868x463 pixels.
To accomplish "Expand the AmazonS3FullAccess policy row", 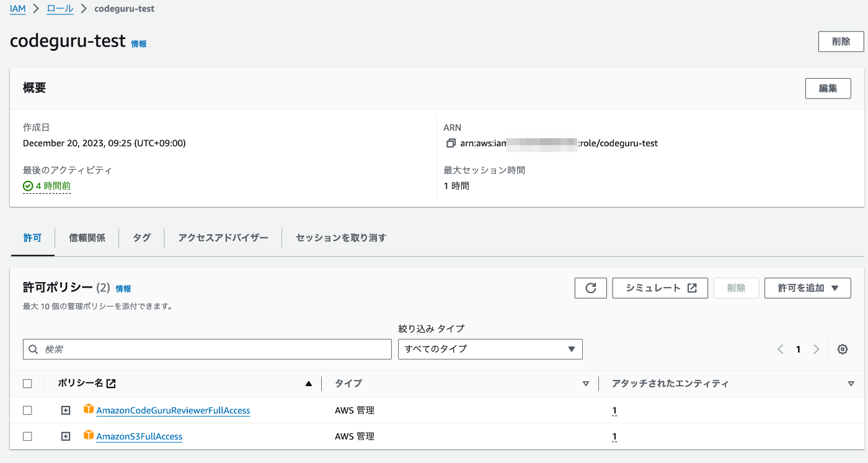I will pyautogui.click(x=66, y=436).
